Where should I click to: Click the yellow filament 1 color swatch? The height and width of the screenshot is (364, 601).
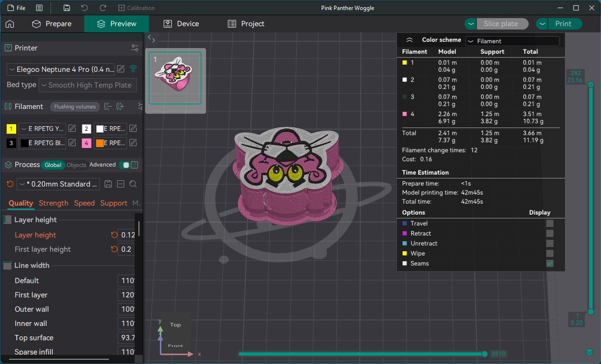tap(11, 129)
